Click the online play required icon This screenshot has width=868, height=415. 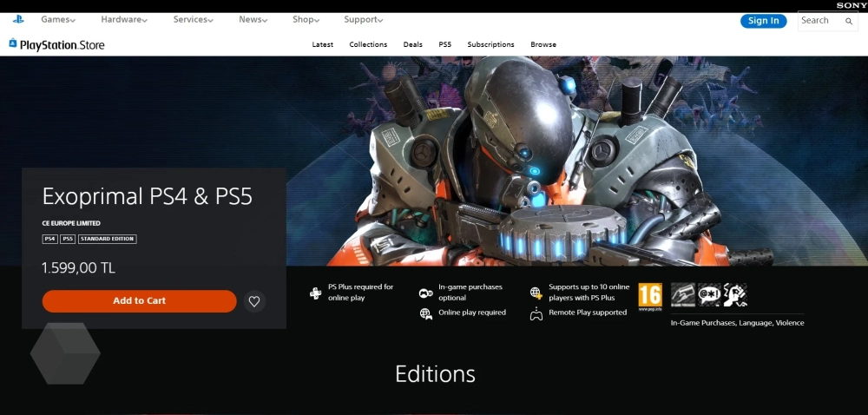pyautogui.click(x=425, y=313)
